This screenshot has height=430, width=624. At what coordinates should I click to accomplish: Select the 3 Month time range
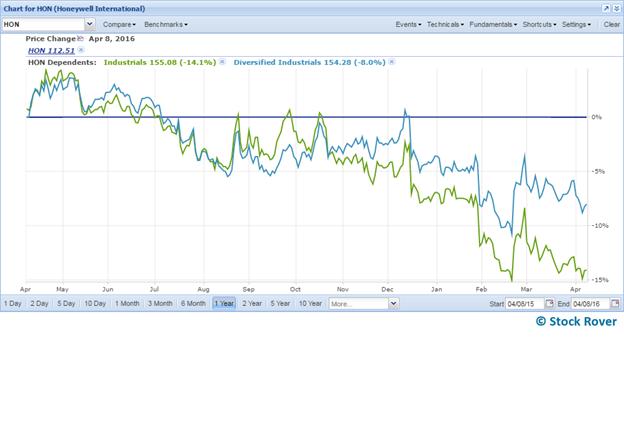160,304
